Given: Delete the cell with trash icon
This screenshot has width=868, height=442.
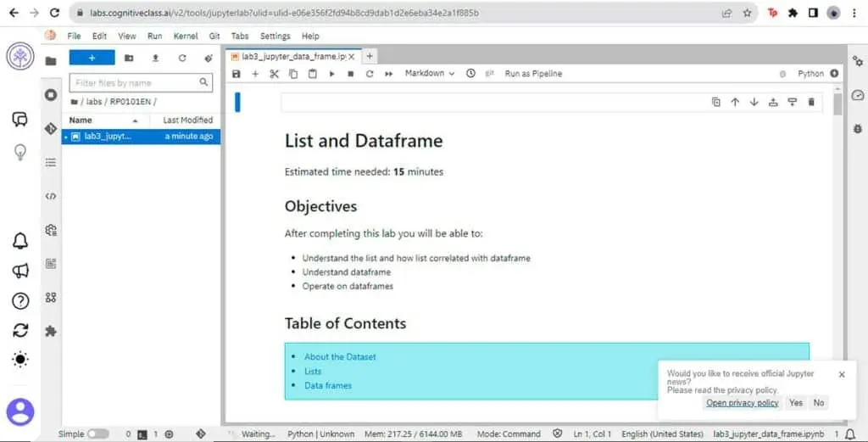Looking at the screenshot, I should point(811,102).
